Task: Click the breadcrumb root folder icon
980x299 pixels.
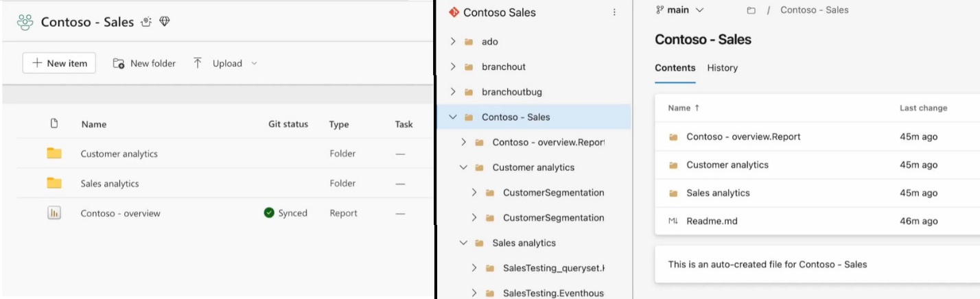Action: pyautogui.click(x=751, y=10)
